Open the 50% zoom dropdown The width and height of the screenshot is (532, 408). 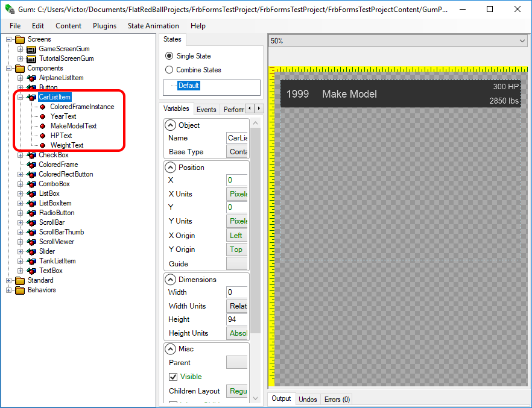pyautogui.click(x=522, y=41)
